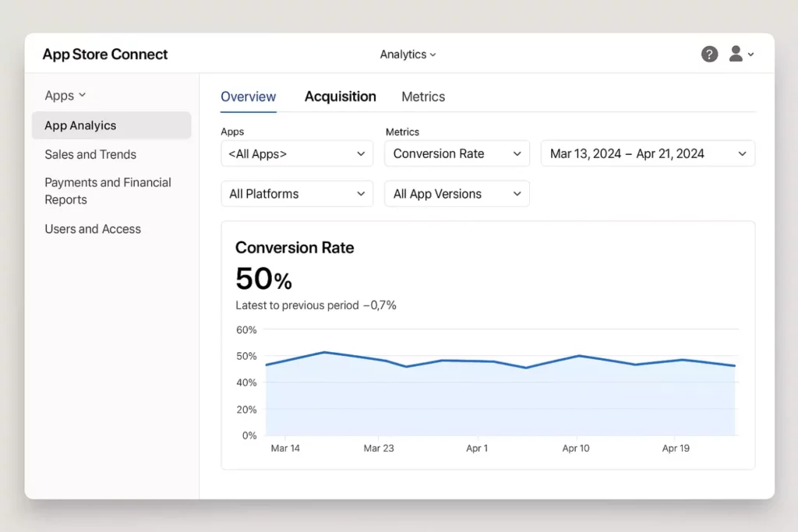Click the Mar 14 axis label
This screenshot has height=532, width=798.
coord(285,448)
